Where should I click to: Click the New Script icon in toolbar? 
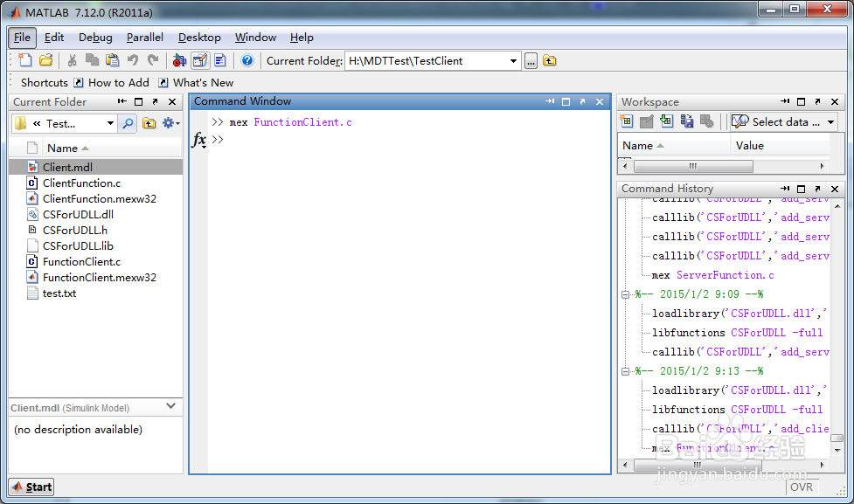point(25,60)
